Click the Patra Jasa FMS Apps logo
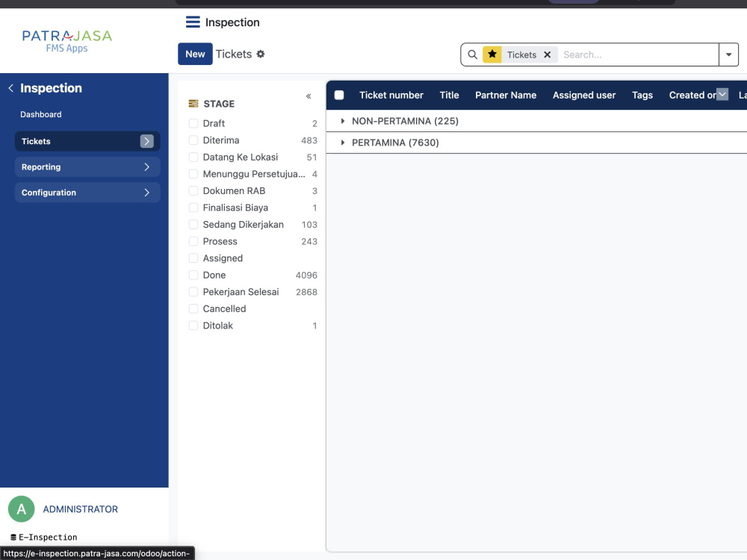This screenshot has height=560, width=747. [x=67, y=41]
